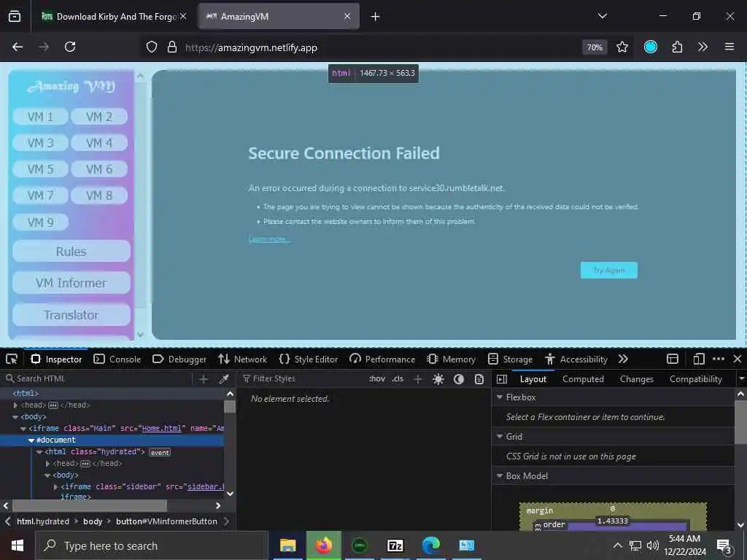Open Firefox View tab overview icon
Screen dimensions: 747x560
coord(15,16)
